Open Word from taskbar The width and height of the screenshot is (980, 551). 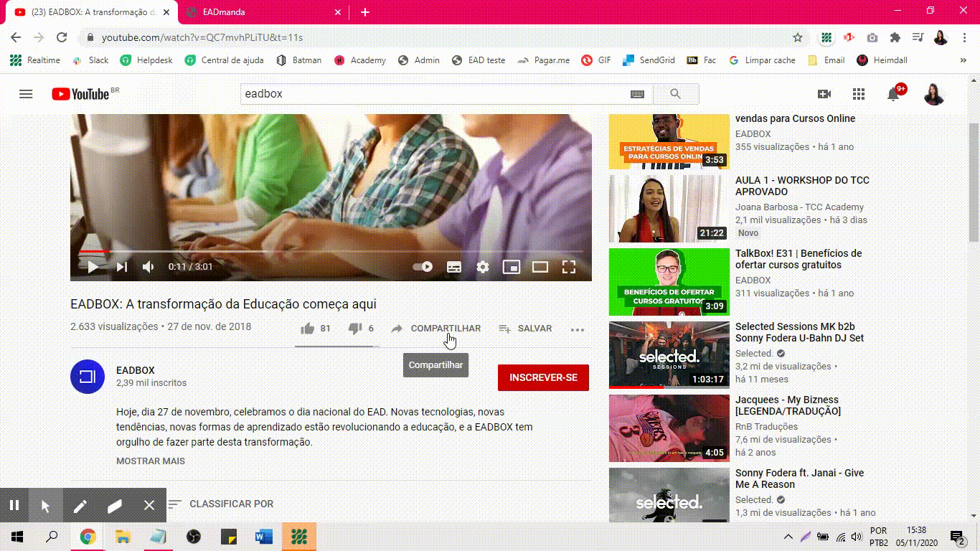[x=263, y=536]
